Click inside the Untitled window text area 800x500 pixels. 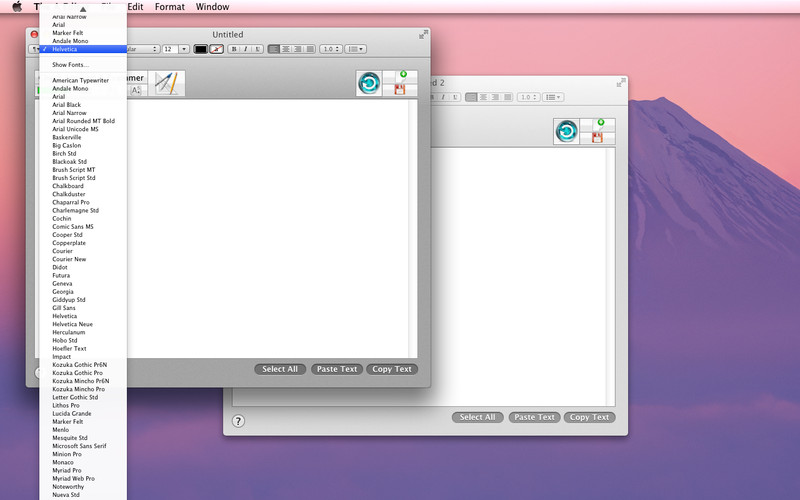(x=268, y=229)
